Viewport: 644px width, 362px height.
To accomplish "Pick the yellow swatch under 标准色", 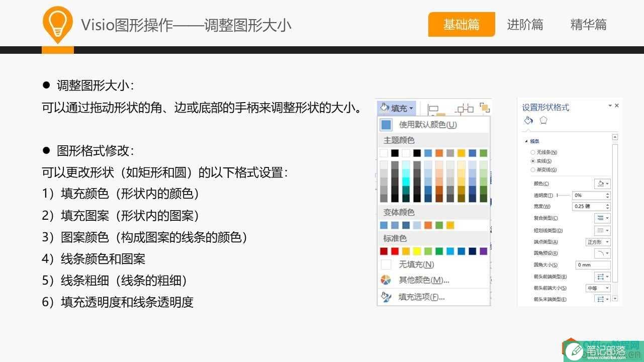I will 417,251.
